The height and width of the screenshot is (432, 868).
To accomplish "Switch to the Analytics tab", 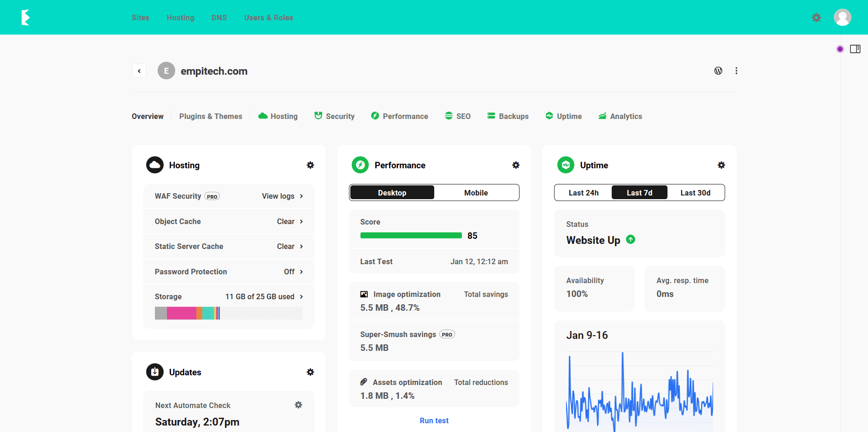I will click(620, 116).
